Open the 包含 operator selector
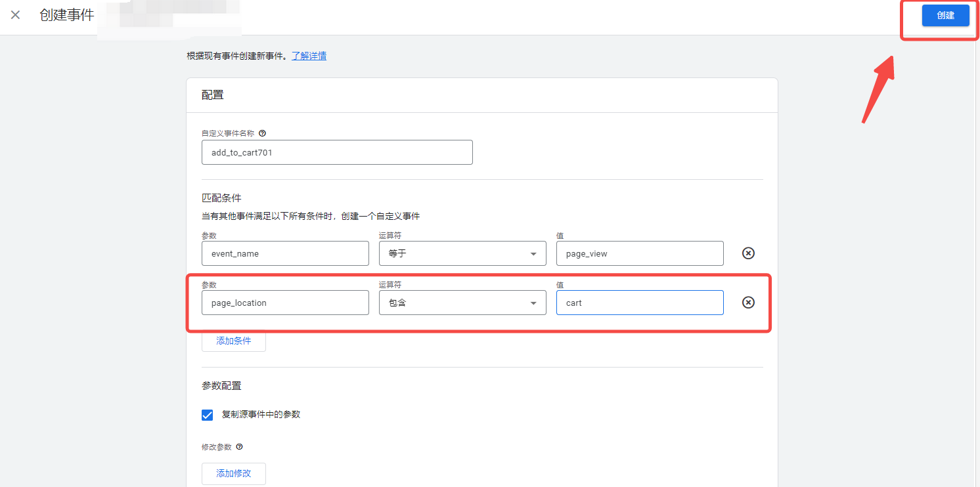 pyautogui.click(x=462, y=302)
